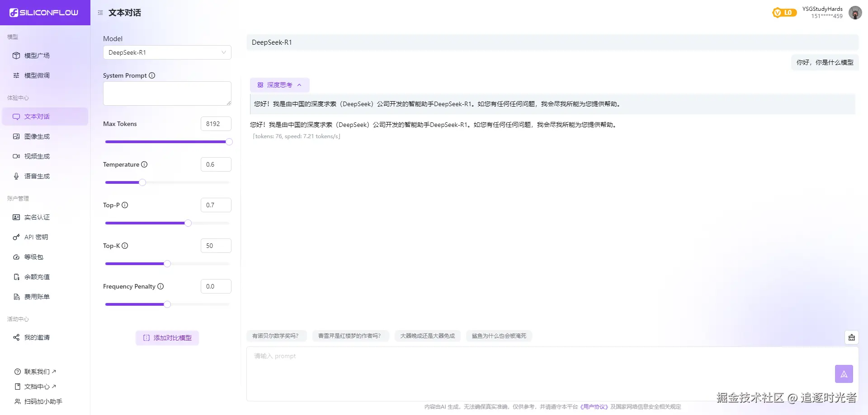The image size is (868, 415).
Task: Collapse the sidebar menu icon
Action: [100, 13]
